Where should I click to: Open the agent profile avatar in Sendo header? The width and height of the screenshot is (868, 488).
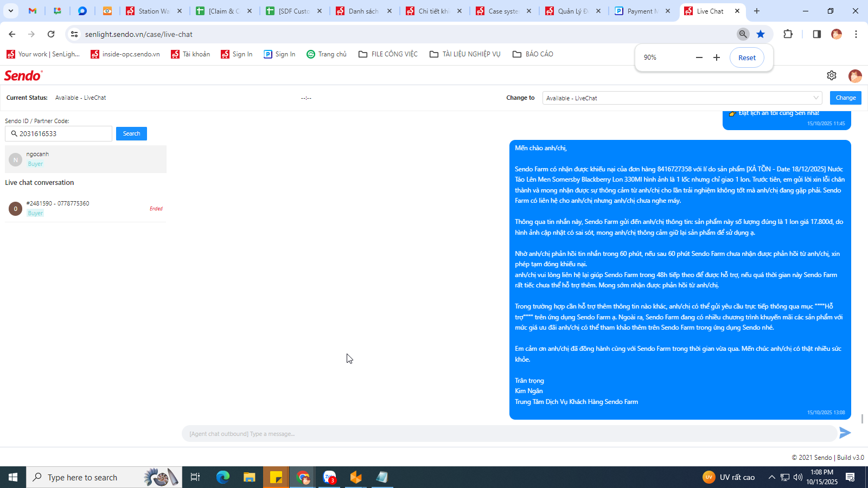855,76
